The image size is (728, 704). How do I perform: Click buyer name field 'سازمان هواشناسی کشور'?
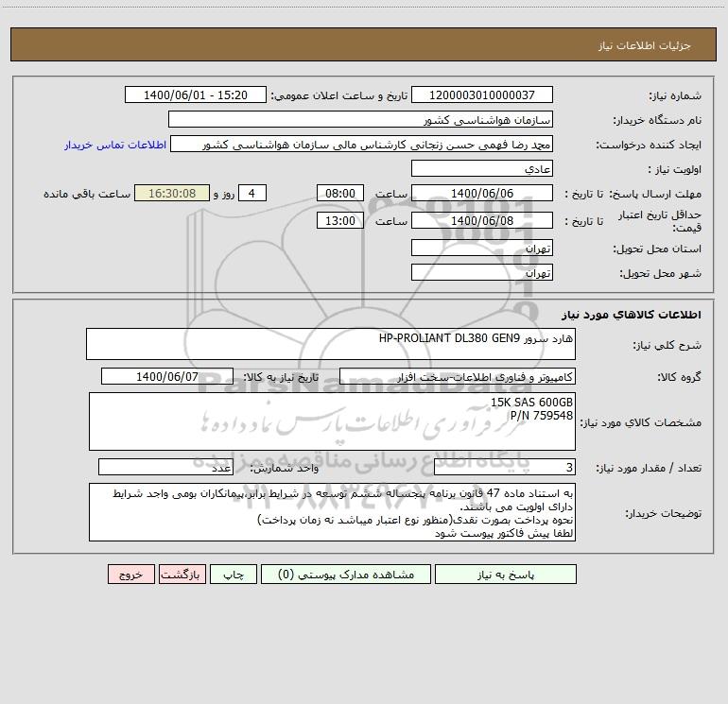360,120
